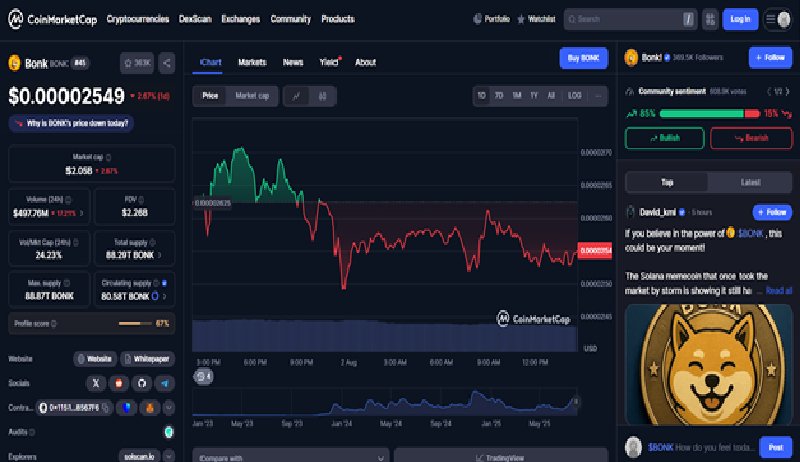Open the apps grid icon in header
This screenshot has width=800, height=462.
tap(710, 19)
